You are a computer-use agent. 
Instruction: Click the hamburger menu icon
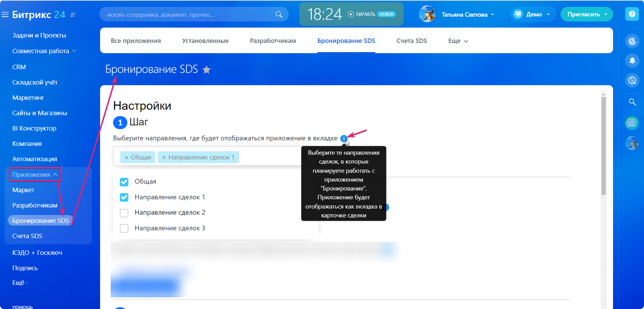(x=5, y=15)
